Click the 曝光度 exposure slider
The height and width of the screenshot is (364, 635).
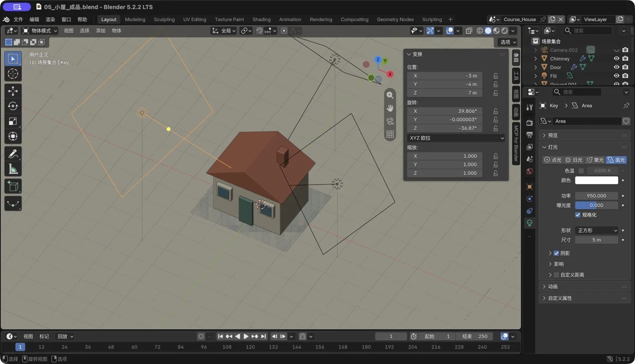(596, 205)
